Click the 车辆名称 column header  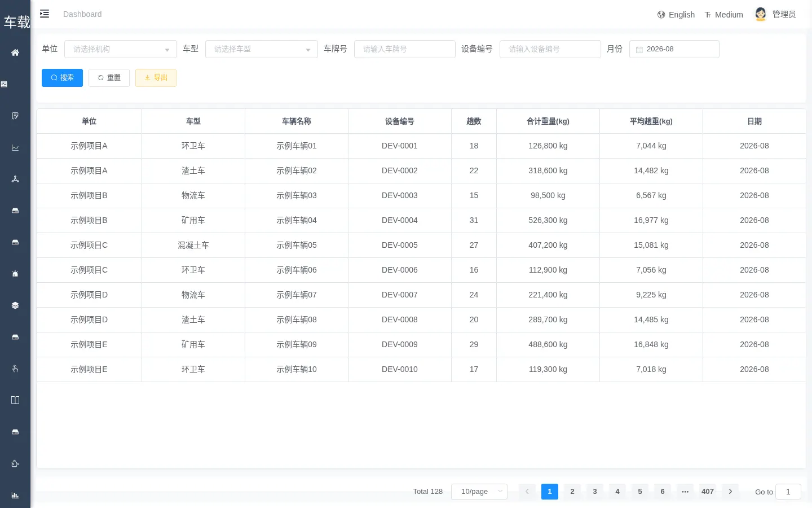[x=297, y=121]
